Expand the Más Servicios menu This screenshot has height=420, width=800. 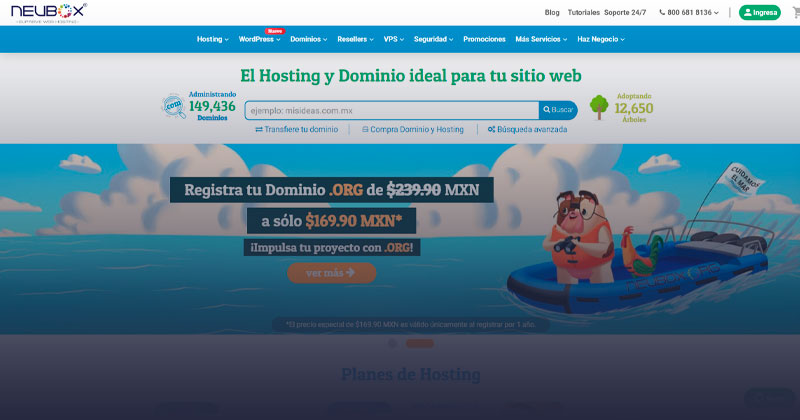click(x=541, y=39)
